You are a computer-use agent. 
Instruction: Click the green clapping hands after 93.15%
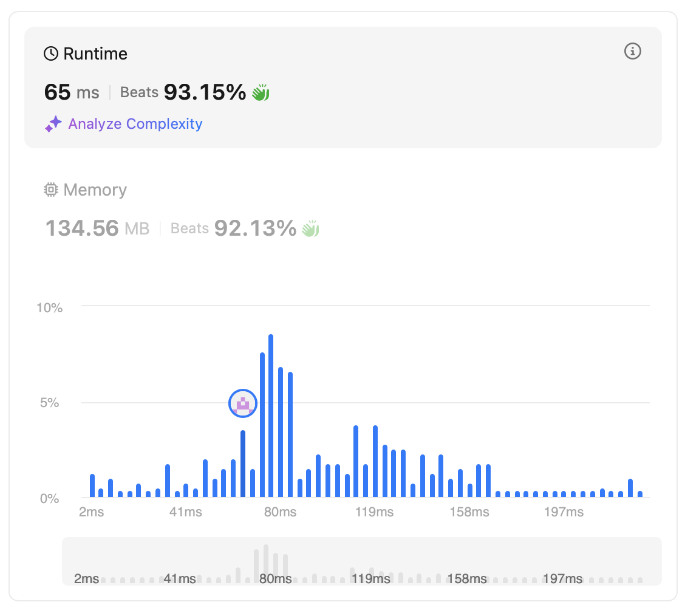[x=261, y=92]
